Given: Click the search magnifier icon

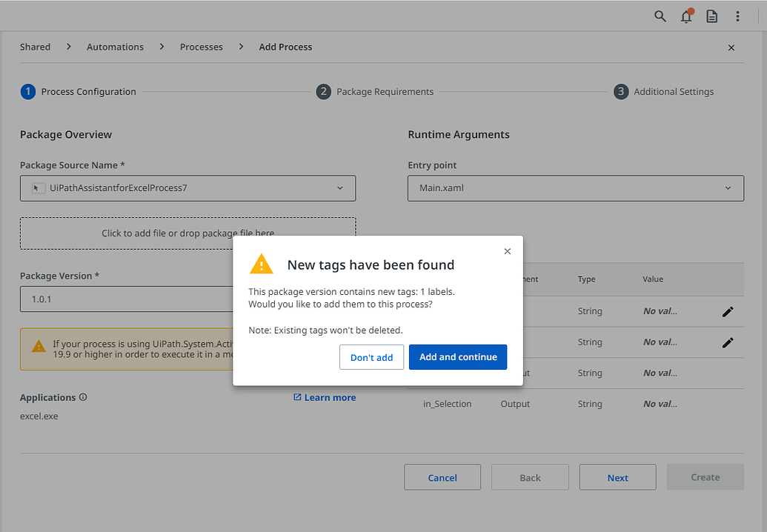Looking at the screenshot, I should (660, 16).
